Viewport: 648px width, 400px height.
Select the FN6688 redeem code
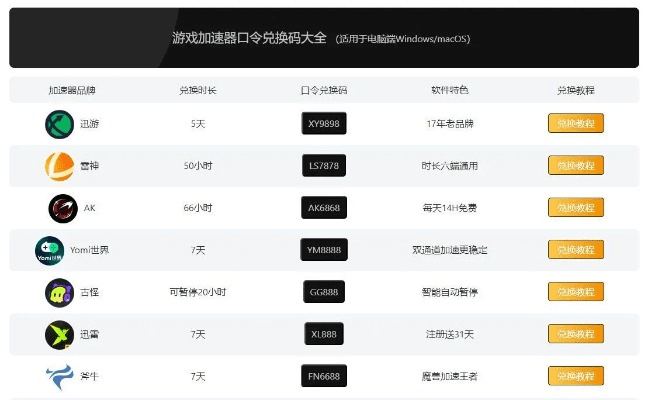click(x=324, y=376)
